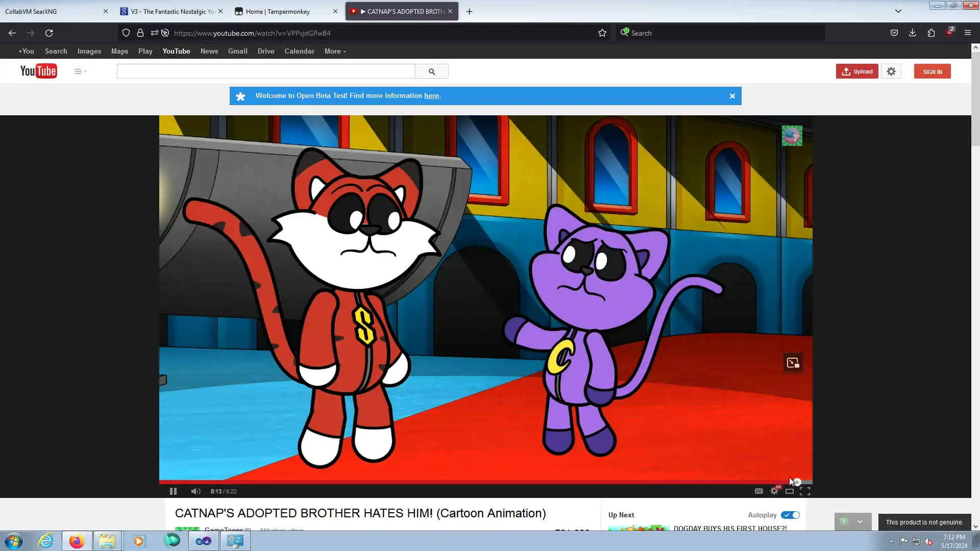Open the YouTube guide menu dropdown
This screenshot has width=980, height=551.
point(80,71)
